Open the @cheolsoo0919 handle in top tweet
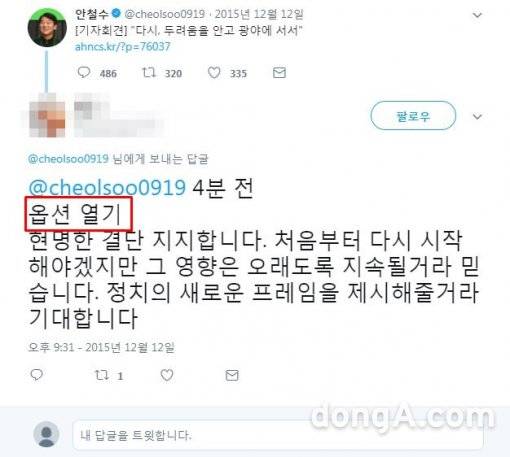510x457 pixels. click(165, 14)
